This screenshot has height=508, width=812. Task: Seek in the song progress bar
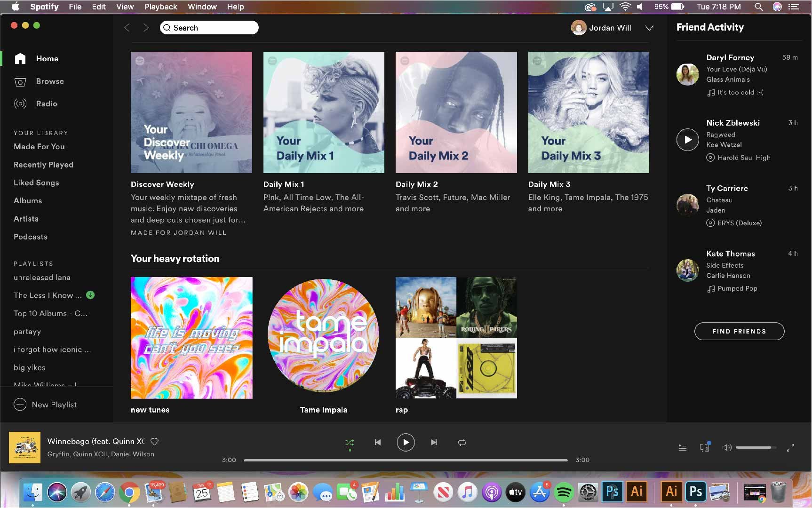pos(406,460)
